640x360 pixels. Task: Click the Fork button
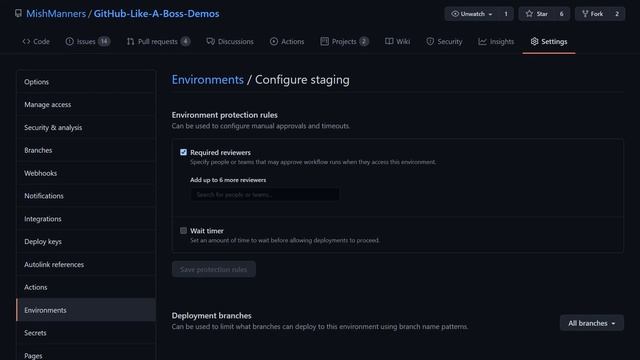(592, 14)
